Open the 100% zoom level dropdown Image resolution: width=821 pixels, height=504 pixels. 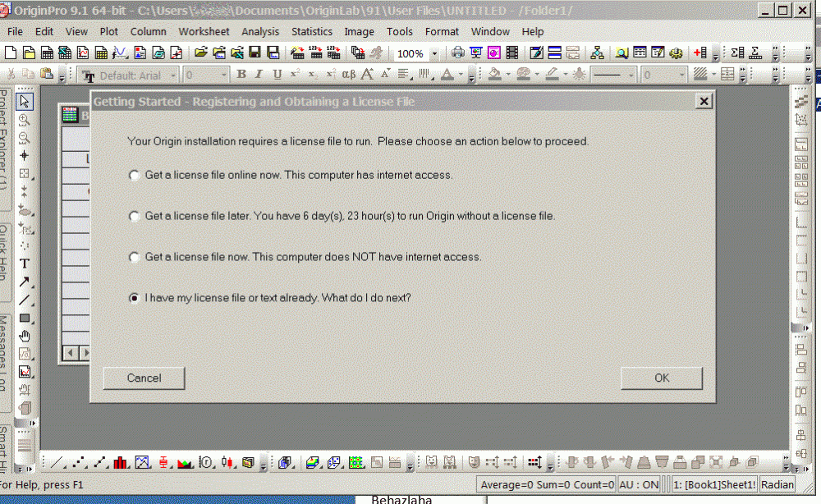pyautogui.click(x=435, y=54)
